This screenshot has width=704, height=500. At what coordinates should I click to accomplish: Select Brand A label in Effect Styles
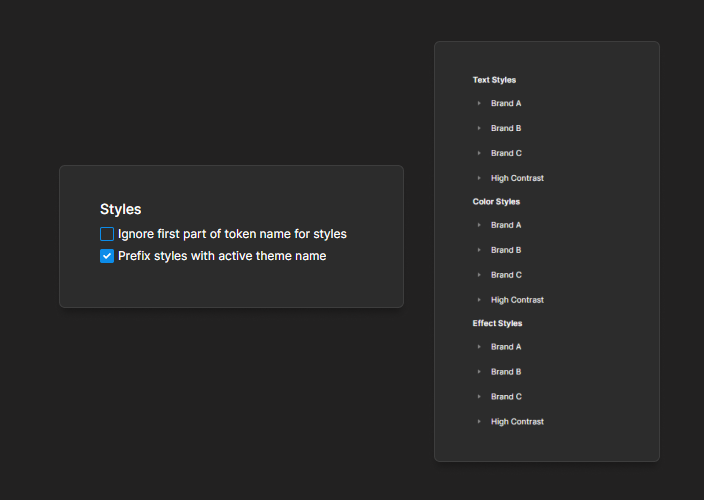pyautogui.click(x=506, y=346)
